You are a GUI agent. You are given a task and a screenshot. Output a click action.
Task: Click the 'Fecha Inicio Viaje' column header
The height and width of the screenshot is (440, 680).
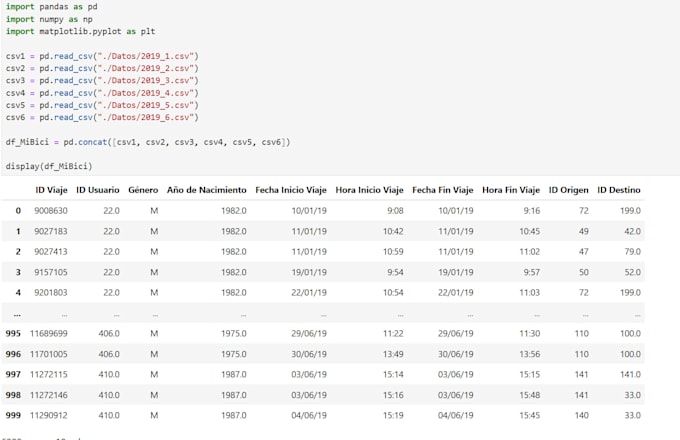point(291,190)
